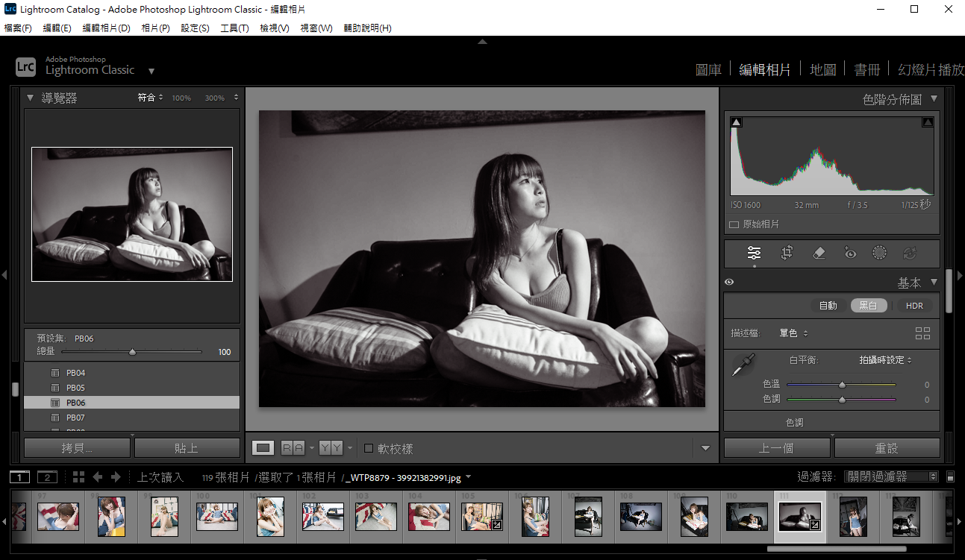Pick the white balance eyedropper tool
This screenshot has height=560, width=965.
point(745,365)
